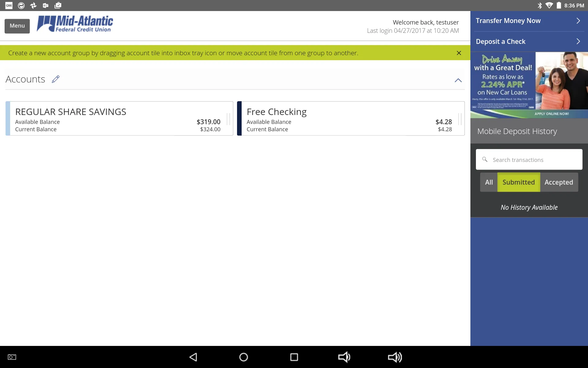Select the Submitted filter toggle

point(518,182)
